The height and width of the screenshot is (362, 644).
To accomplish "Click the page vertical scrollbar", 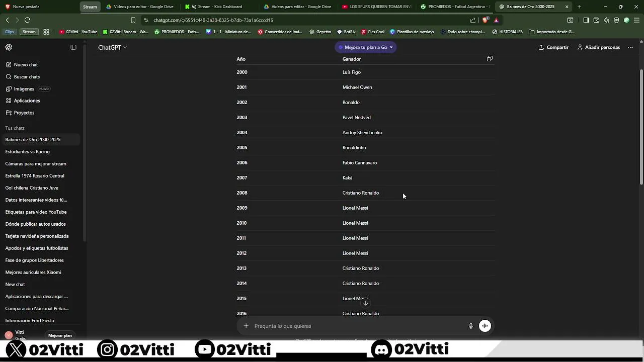I will pos(641,127).
